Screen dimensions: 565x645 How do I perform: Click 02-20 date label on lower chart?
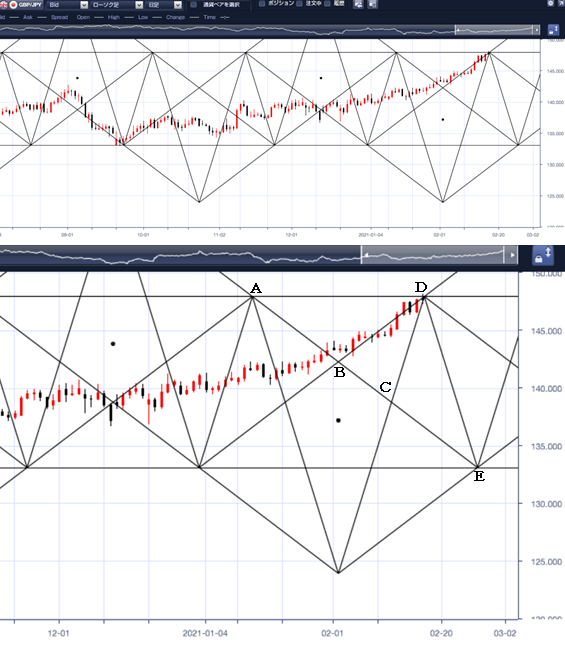click(x=441, y=633)
